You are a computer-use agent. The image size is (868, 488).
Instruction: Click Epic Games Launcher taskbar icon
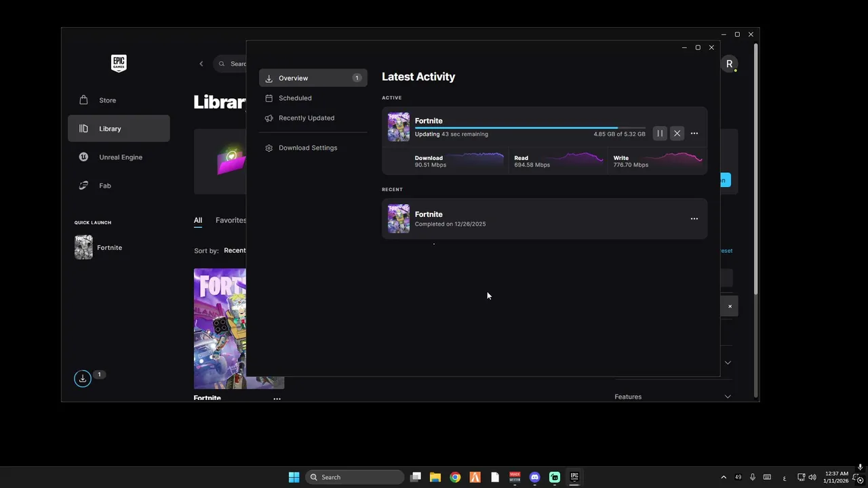point(574,477)
